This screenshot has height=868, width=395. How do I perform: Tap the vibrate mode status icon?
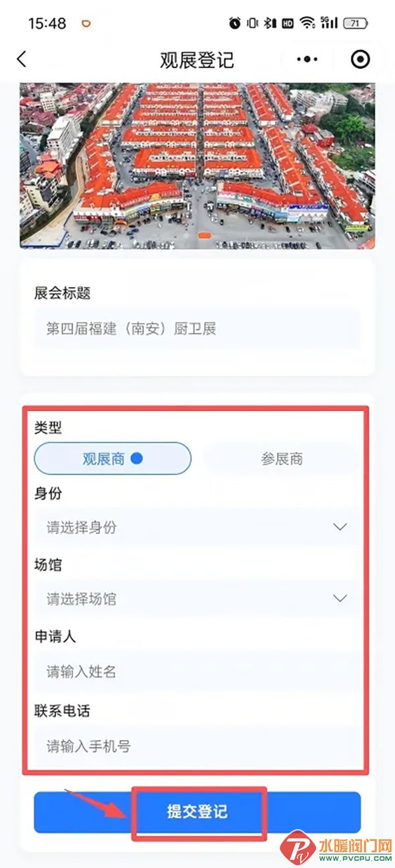tap(253, 23)
